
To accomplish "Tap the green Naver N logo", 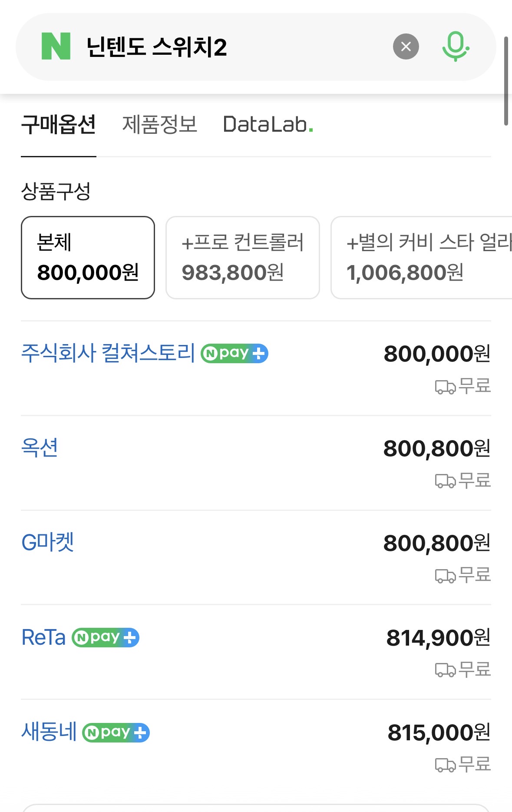I will click(56, 46).
